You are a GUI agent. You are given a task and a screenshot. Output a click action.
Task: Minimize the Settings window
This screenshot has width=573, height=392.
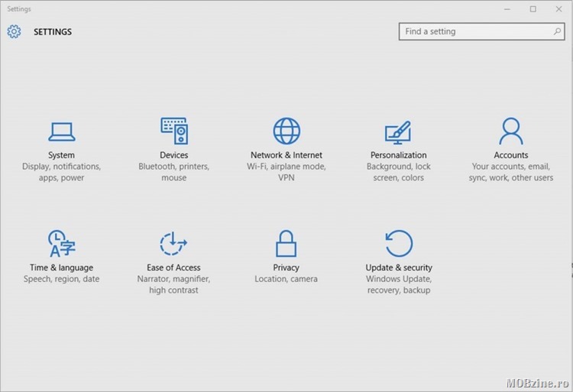click(507, 9)
